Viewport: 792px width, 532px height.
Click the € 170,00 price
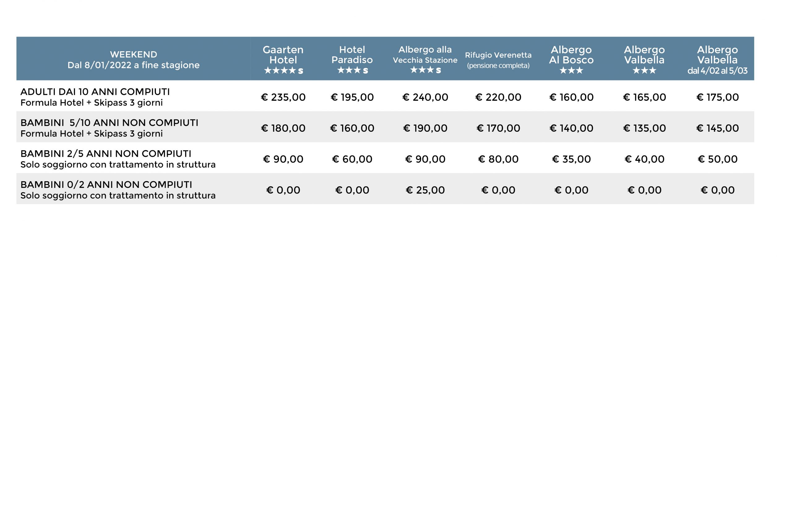coord(498,128)
